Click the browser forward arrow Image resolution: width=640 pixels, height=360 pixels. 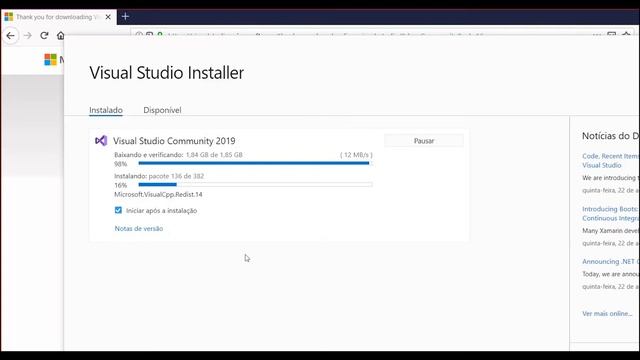click(27, 36)
